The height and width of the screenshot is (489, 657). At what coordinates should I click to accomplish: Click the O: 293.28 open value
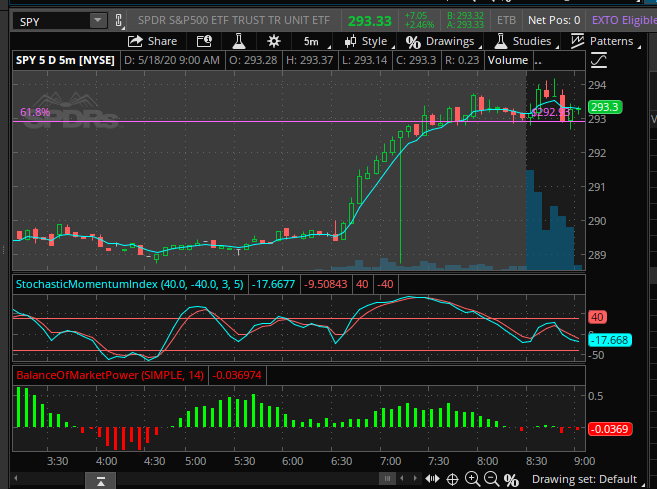point(253,60)
